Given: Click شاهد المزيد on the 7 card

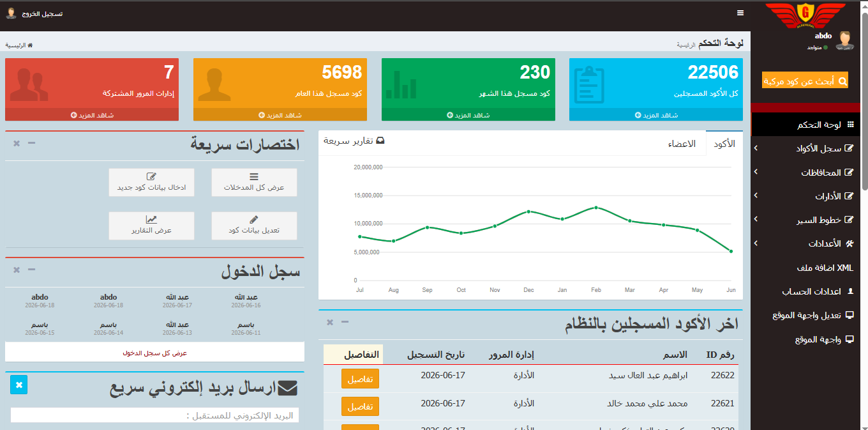Looking at the screenshot, I should pos(92,115).
